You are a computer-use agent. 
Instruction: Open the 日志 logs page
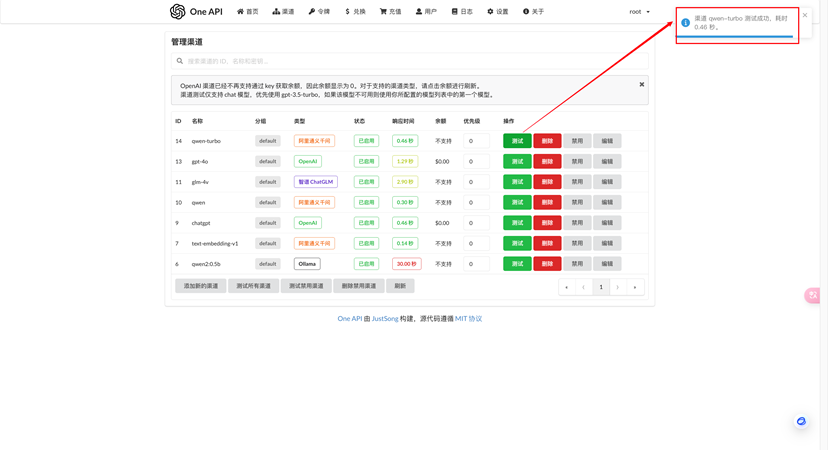pyautogui.click(x=462, y=12)
